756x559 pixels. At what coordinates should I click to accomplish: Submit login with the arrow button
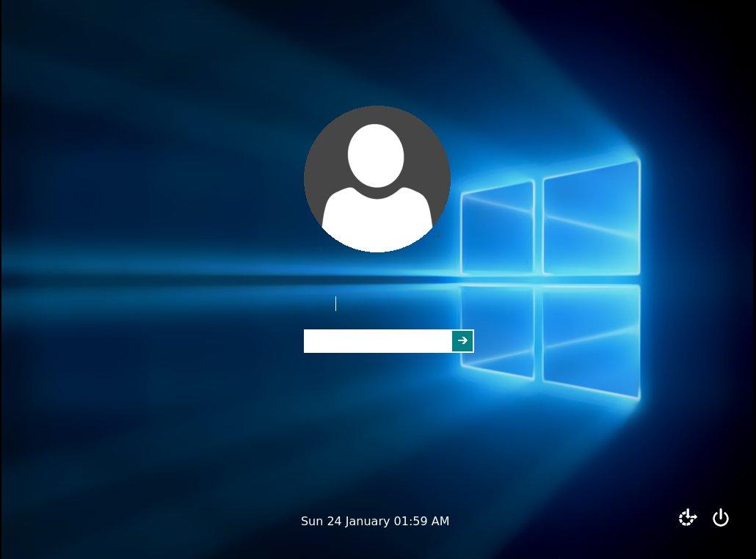pos(462,340)
